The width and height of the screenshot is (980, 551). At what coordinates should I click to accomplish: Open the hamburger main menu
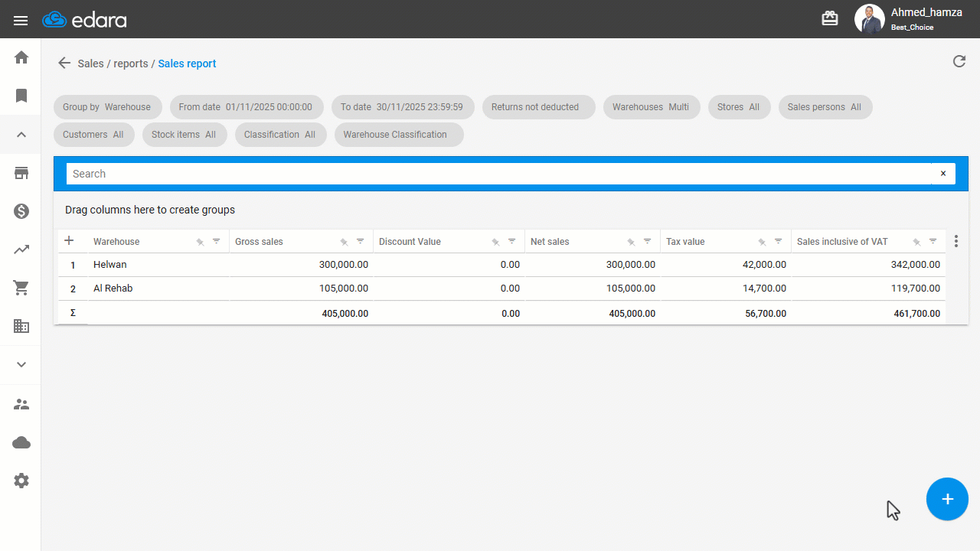(x=21, y=21)
